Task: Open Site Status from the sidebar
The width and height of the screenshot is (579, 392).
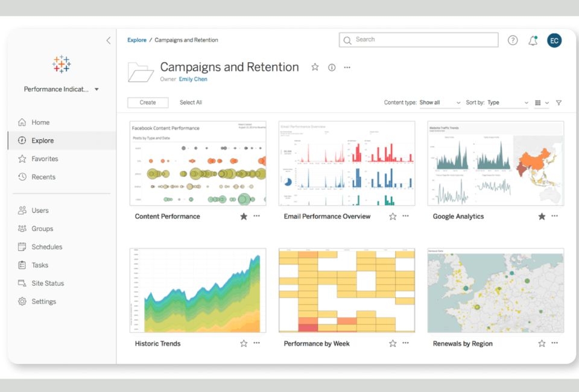Action: pyautogui.click(x=48, y=283)
